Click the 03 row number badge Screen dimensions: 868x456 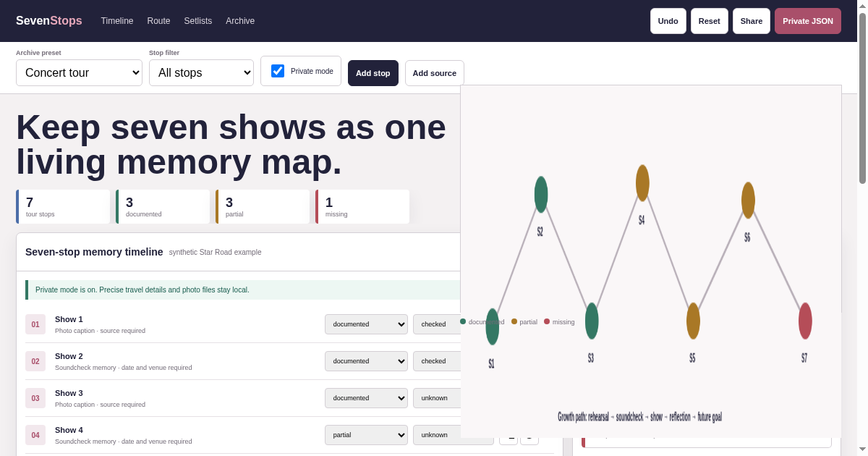tap(35, 398)
